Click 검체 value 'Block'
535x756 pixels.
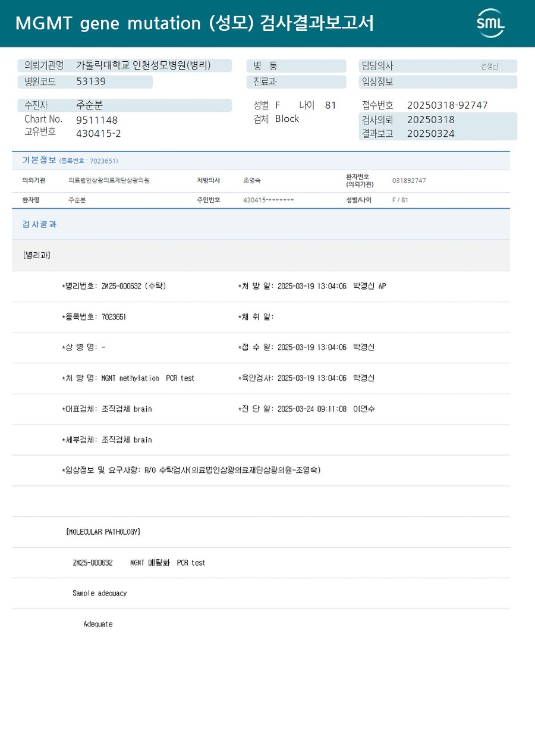pos(287,119)
